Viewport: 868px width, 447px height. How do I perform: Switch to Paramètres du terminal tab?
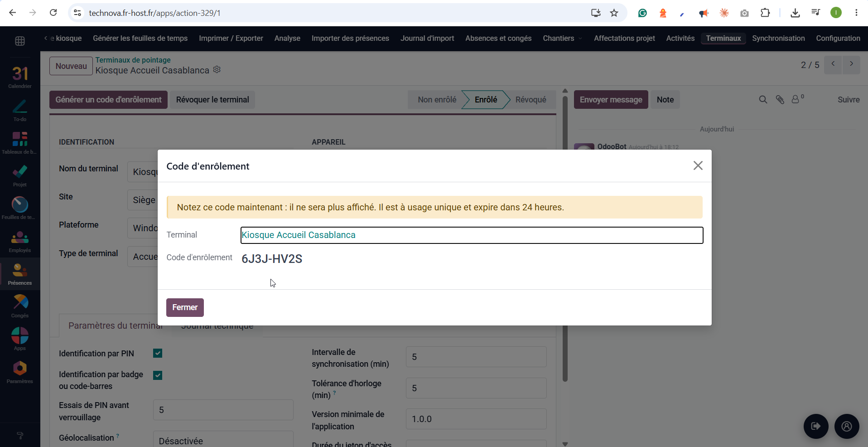115,326
